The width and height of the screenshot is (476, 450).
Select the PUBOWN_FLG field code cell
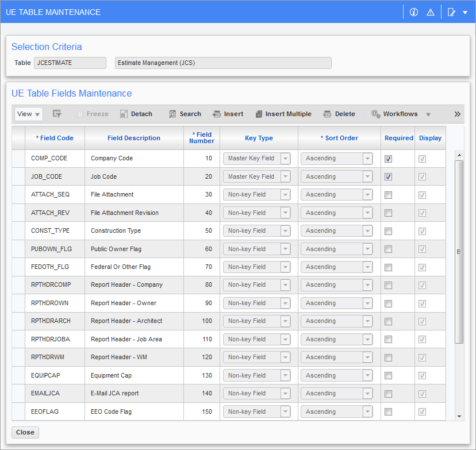click(55, 249)
